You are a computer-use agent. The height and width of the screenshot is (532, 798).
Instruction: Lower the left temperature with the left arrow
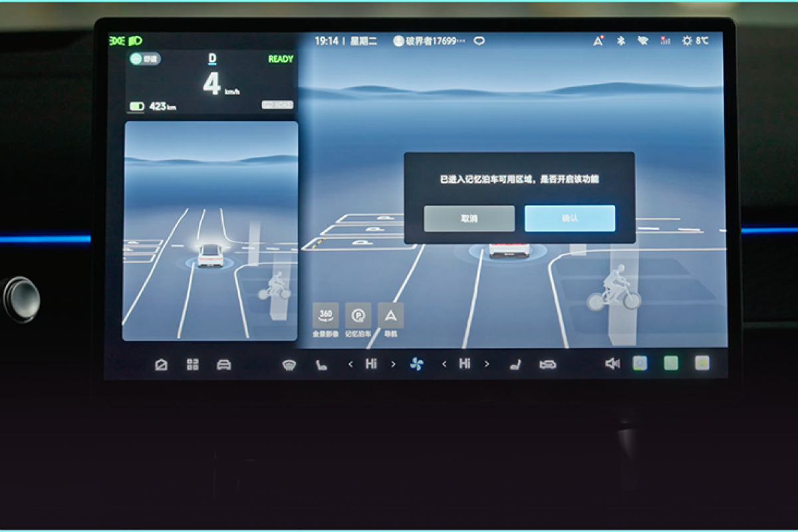tap(351, 364)
